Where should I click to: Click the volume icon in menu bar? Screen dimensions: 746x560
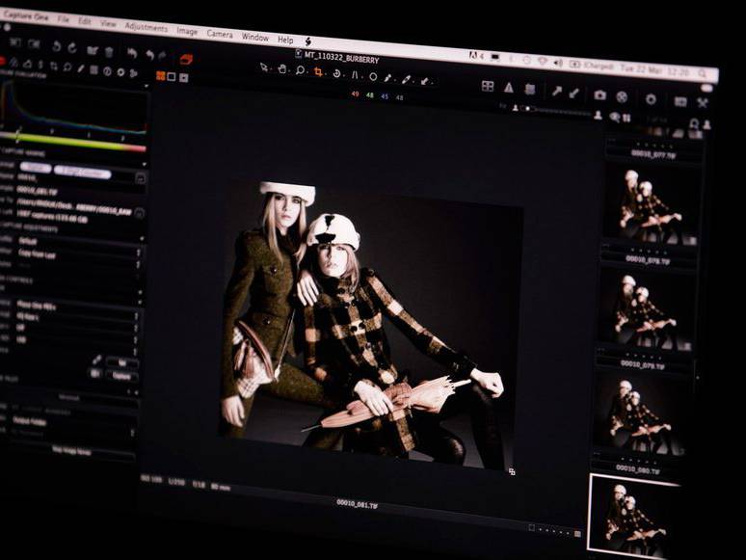(558, 63)
